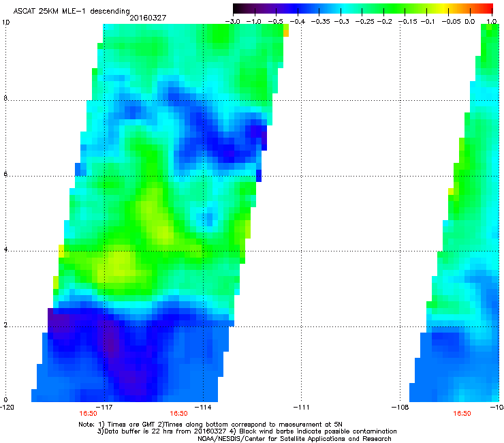This screenshot has height=443, width=504.
Task: Click the color bar label -0.2
Action: point(384,22)
